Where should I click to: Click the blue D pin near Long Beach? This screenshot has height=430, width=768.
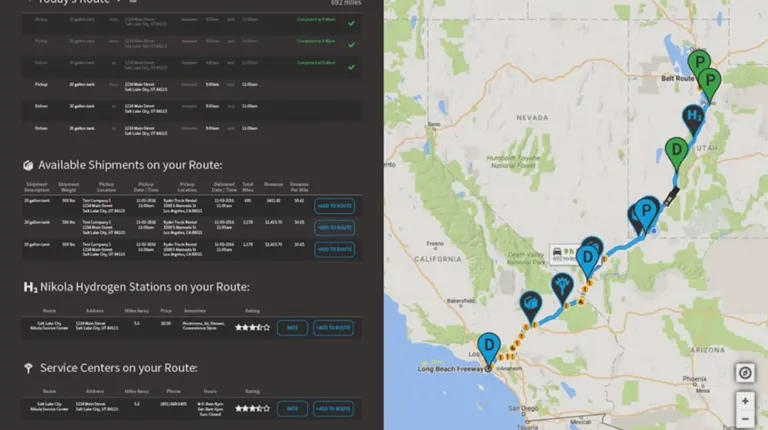[489, 346]
